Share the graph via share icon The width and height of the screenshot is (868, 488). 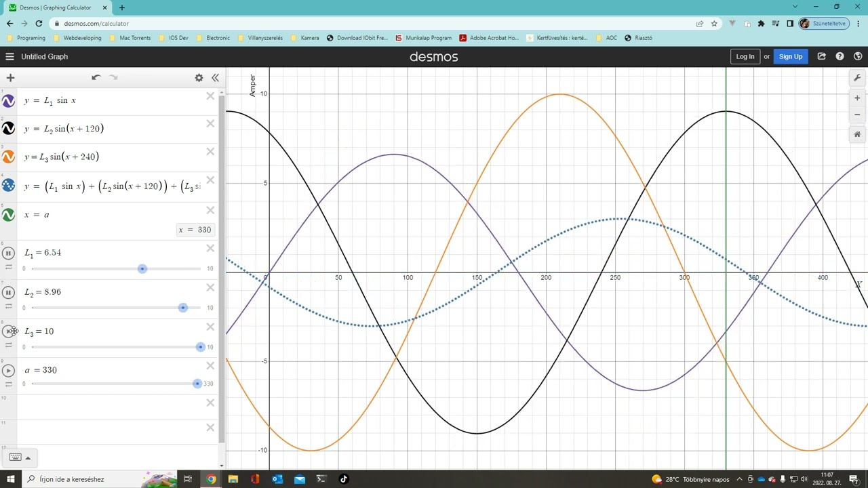[821, 56]
